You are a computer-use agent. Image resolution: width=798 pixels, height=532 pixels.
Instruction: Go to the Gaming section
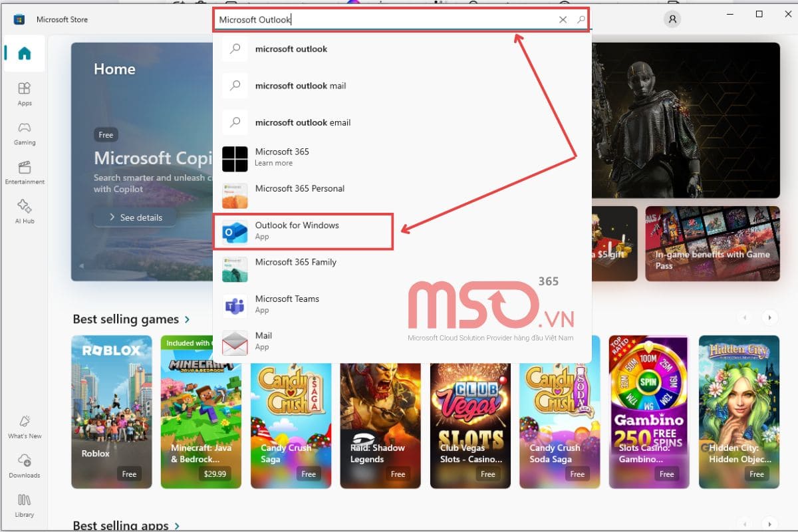coord(25,133)
